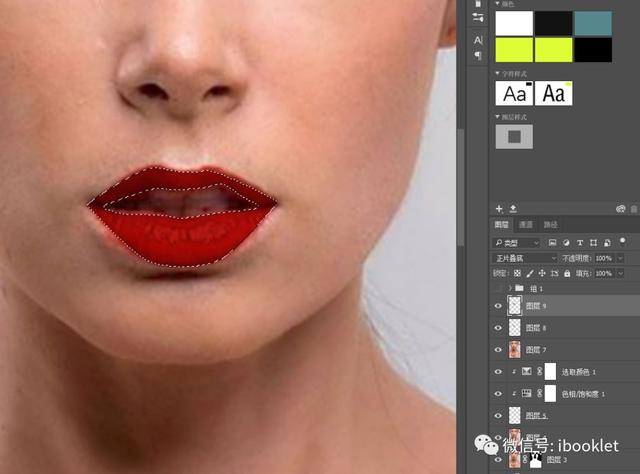640x474 pixels.
Task: Click the lock position move icon
Action: point(542,274)
